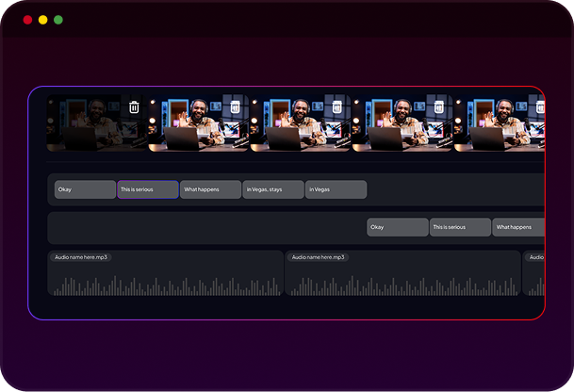Select highlighted 'This is serious' caption chip
The width and height of the screenshot is (574, 392).
tap(148, 189)
